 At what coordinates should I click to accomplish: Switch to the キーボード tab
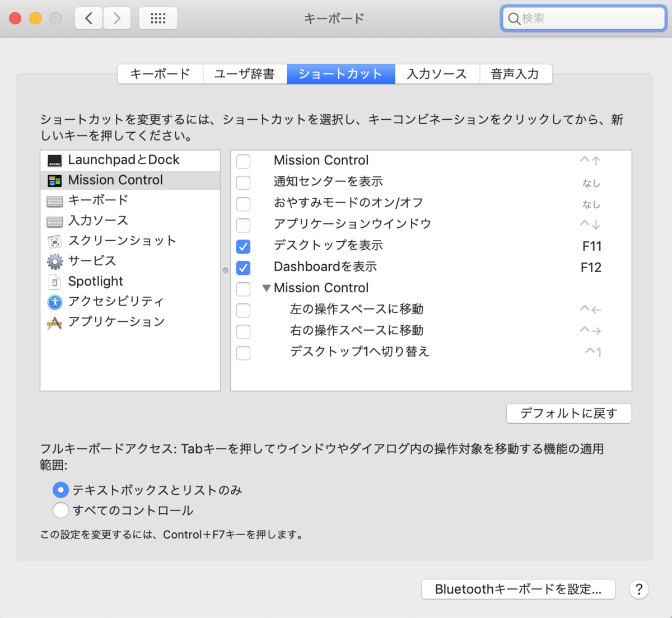pyautogui.click(x=160, y=74)
